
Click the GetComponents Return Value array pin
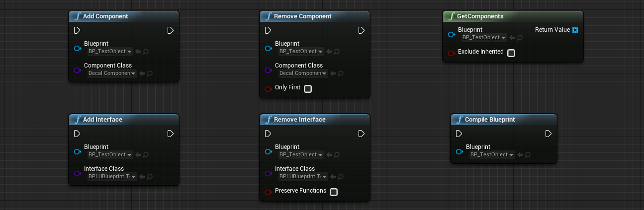tap(575, 30)
